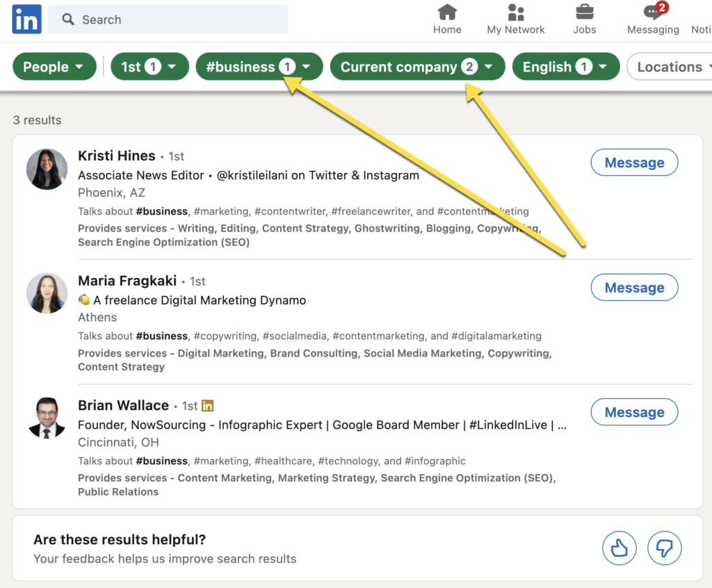Expand the English language filter
The height and width of the screenshot is (588, 712).
pyautogui.click(x=565, y=67)
